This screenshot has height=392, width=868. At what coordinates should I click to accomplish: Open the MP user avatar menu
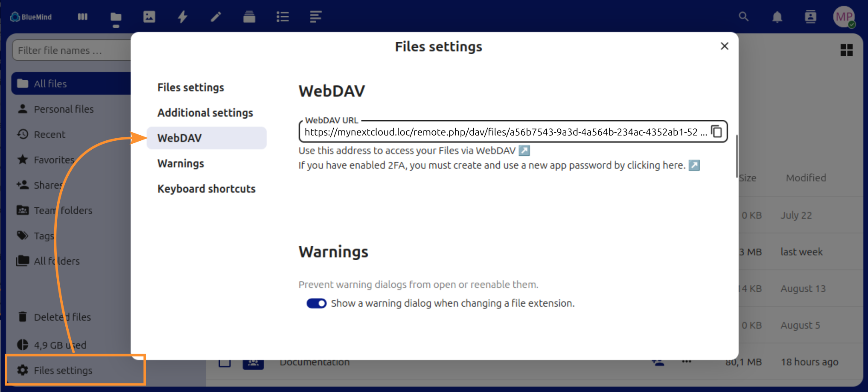click(844, 17)
